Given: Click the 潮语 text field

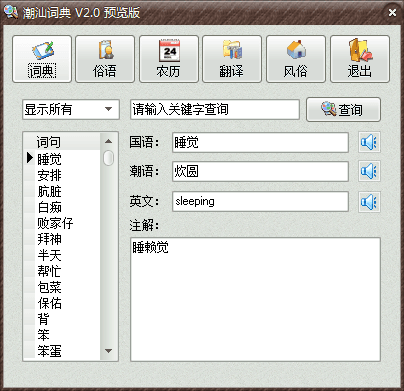Looking at the screenshot, I should [260, 171].
